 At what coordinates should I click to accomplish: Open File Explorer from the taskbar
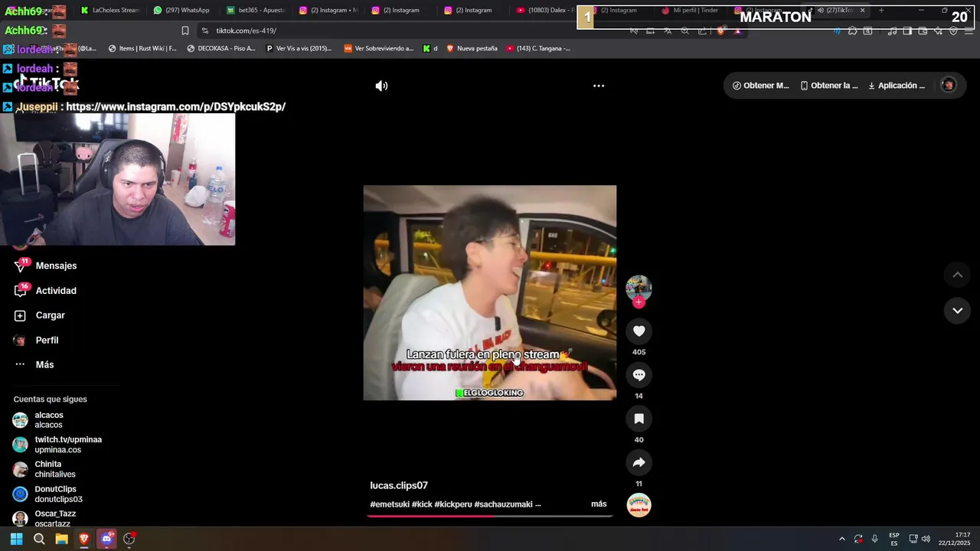pos(61,539)
